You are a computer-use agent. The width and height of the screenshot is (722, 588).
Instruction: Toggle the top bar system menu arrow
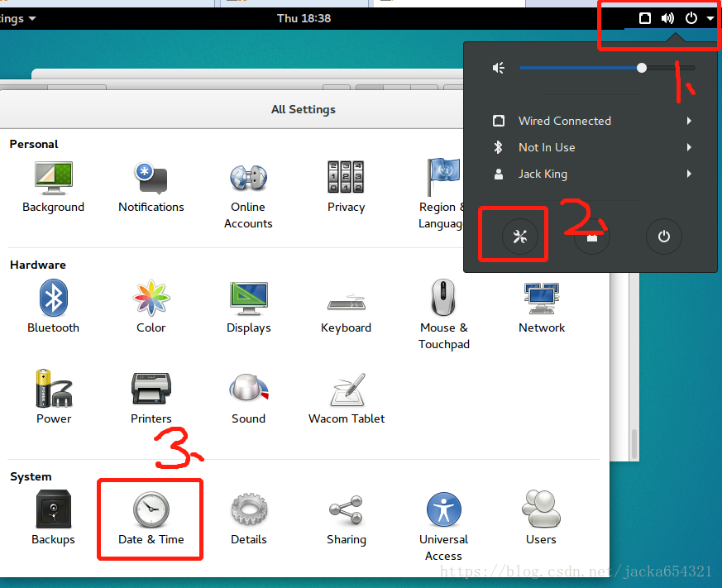click(x=710, y=18)
